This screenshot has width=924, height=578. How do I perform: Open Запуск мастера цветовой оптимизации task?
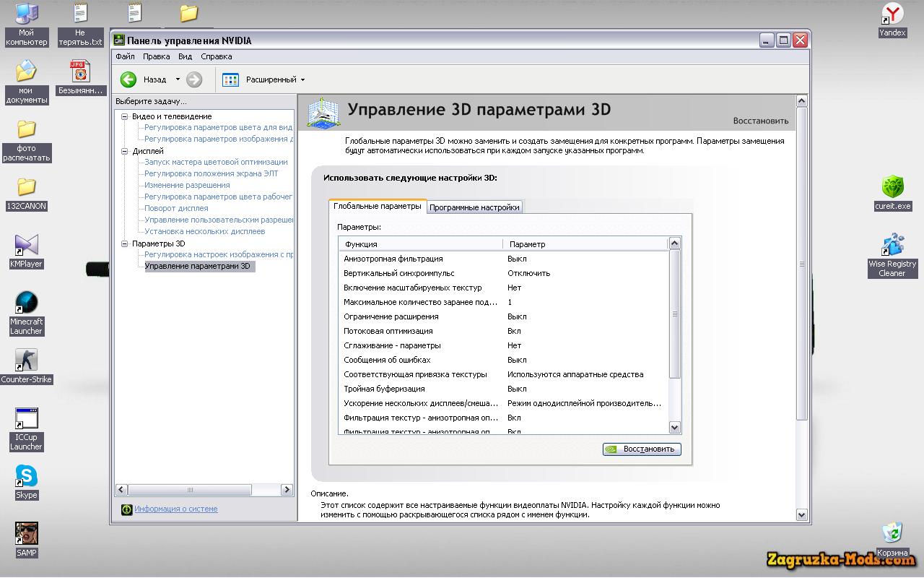click(216, 162)
